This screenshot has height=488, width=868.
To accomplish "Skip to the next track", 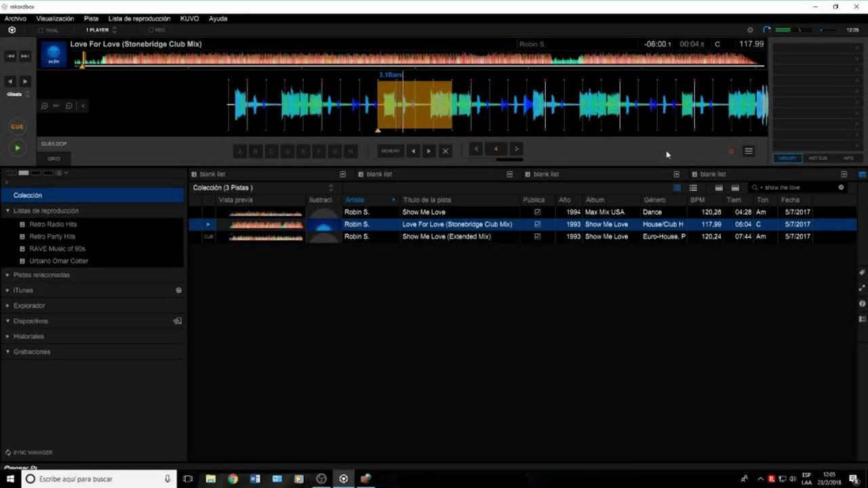I will (x=25, y=56).
